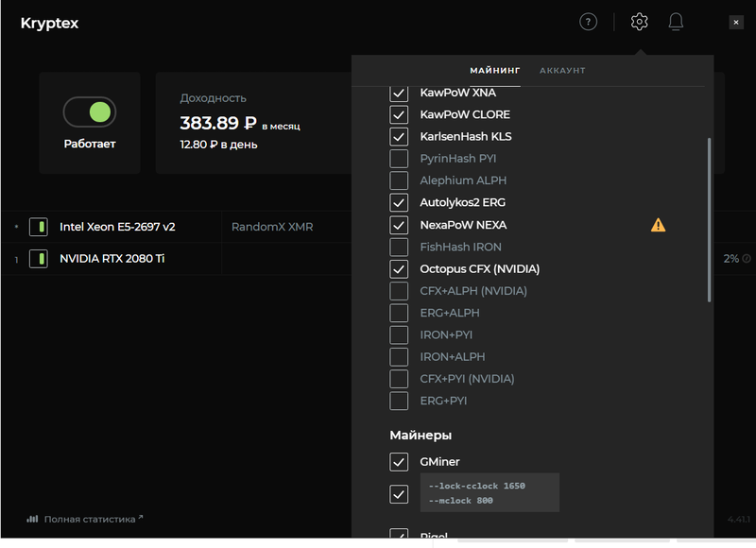756x548 pixels.
Task: Click the NexaPoW NEXA warning triangle icon
Action: tap(658, 225)
